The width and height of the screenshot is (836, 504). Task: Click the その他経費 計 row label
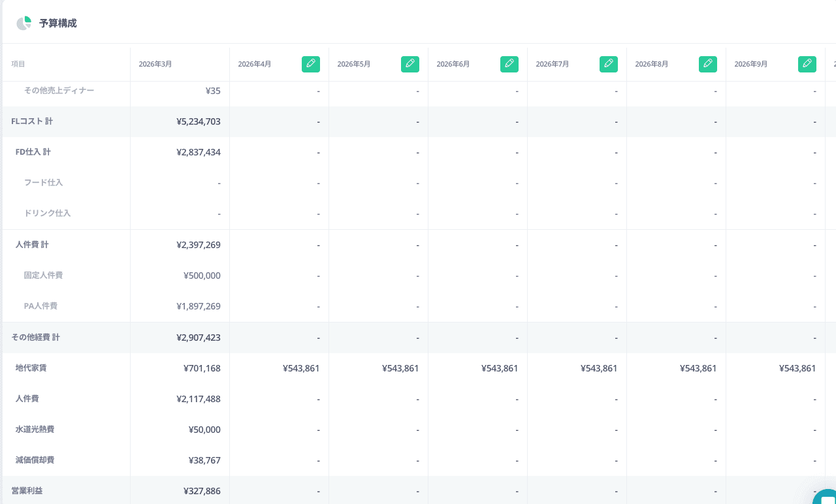(35, 338)
